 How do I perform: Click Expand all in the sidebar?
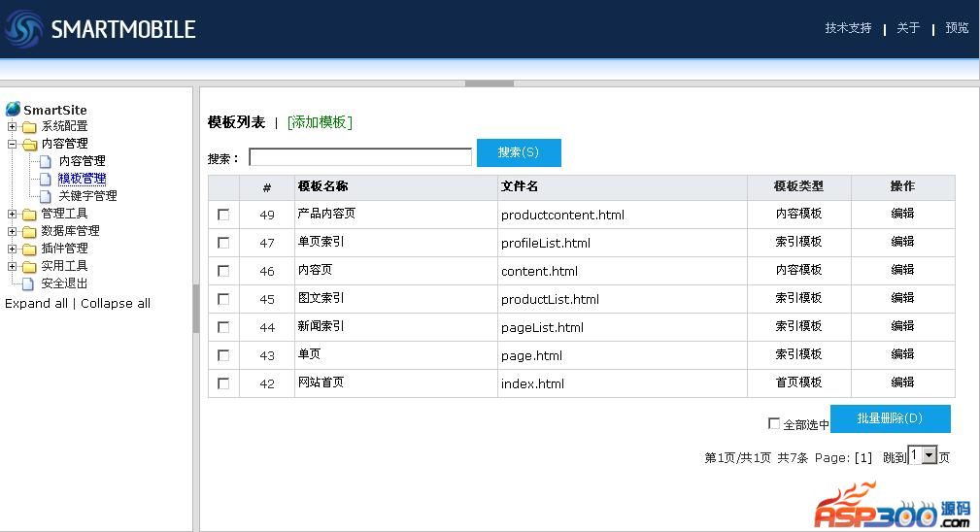pyautogui.click(x=36, y=304)
